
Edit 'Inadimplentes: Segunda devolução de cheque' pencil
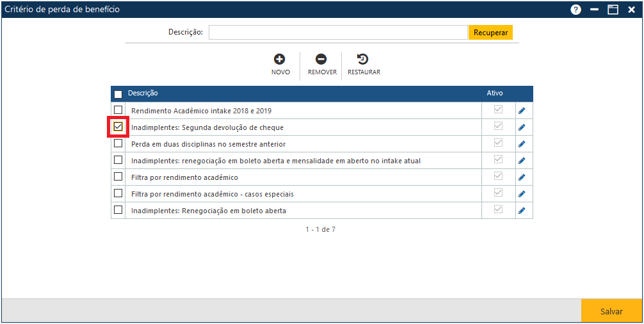click(x=522, y=127)
